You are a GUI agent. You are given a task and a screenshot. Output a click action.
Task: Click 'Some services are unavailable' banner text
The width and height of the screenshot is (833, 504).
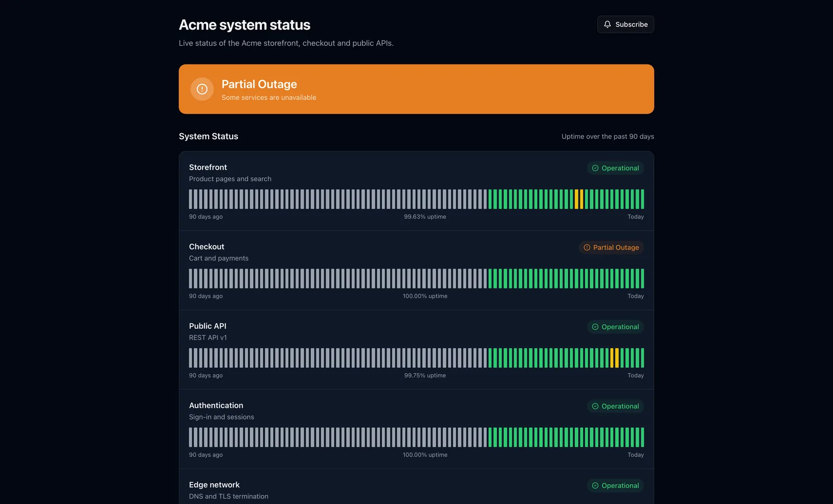tap(269, 98)
